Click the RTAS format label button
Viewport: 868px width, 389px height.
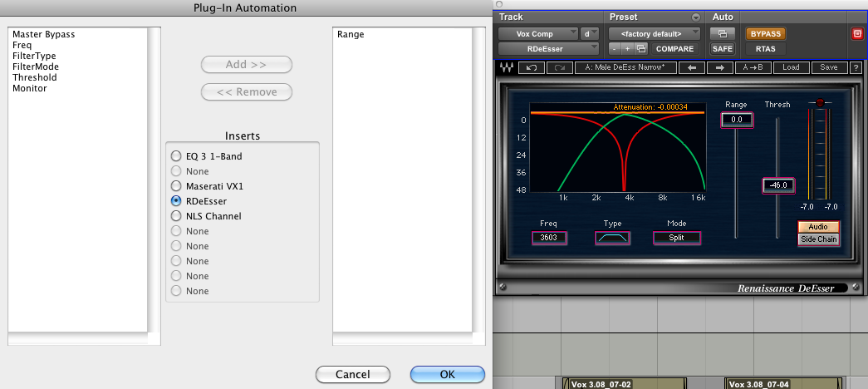pyautogui.click(x=766, y=49)
